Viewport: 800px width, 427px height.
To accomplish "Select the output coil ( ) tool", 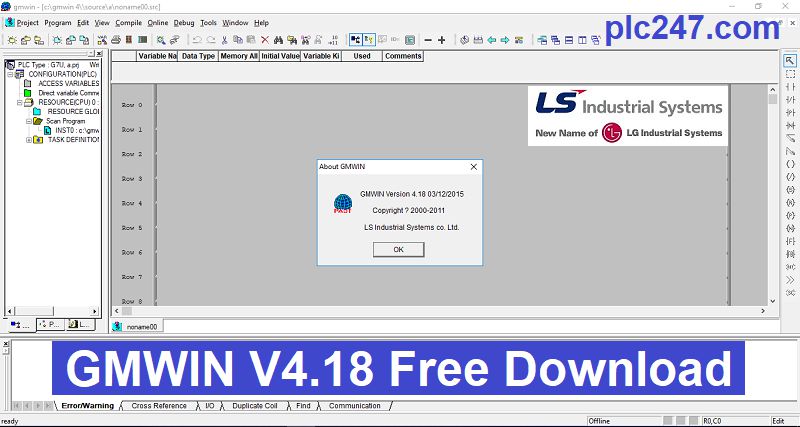I will (x=790, y=164).
